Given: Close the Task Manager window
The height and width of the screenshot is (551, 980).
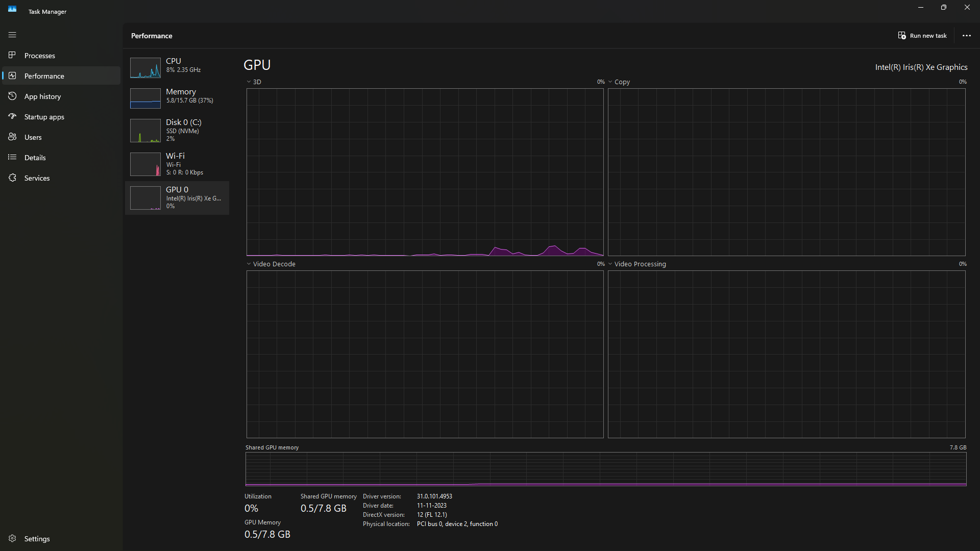Looking at the screenshot, I should tap(967, 8).
